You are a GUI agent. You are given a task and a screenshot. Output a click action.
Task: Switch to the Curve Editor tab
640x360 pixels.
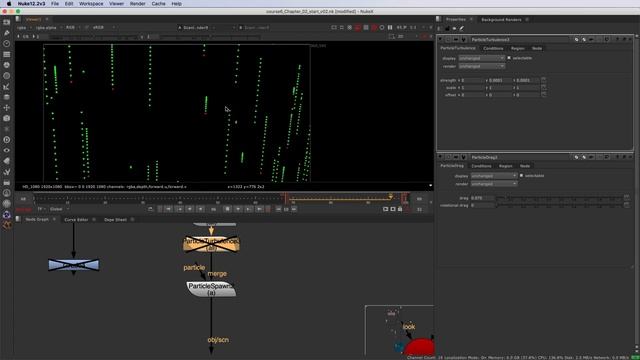tap(76, 220)
